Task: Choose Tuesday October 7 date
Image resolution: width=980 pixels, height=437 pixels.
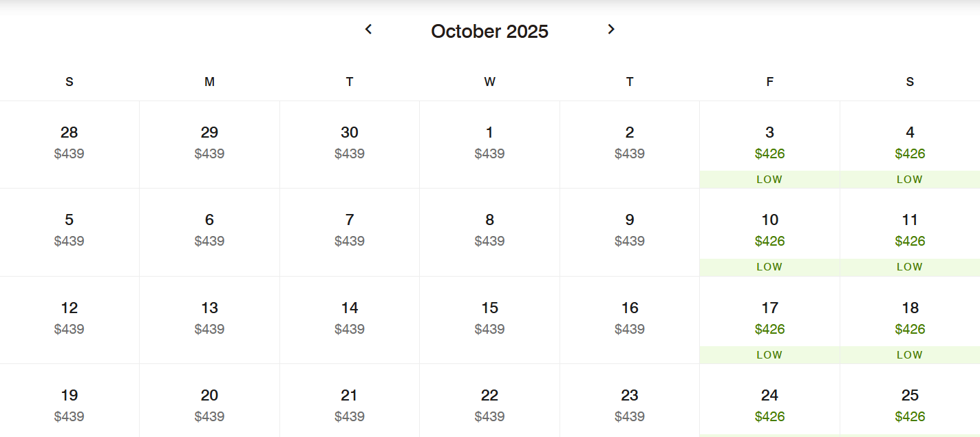Action: pyautogui.click(x=350, y=233)
